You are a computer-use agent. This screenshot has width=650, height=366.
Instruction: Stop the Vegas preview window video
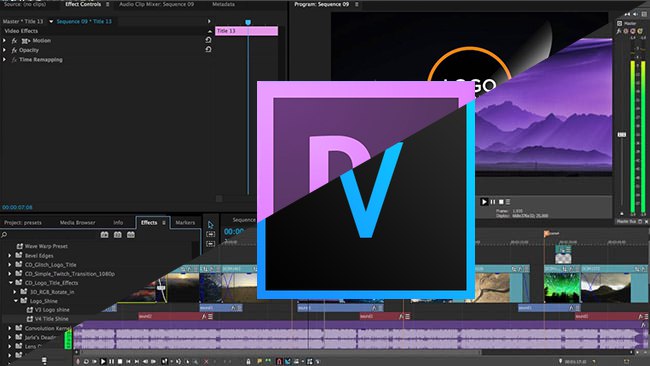click(501, 202)
